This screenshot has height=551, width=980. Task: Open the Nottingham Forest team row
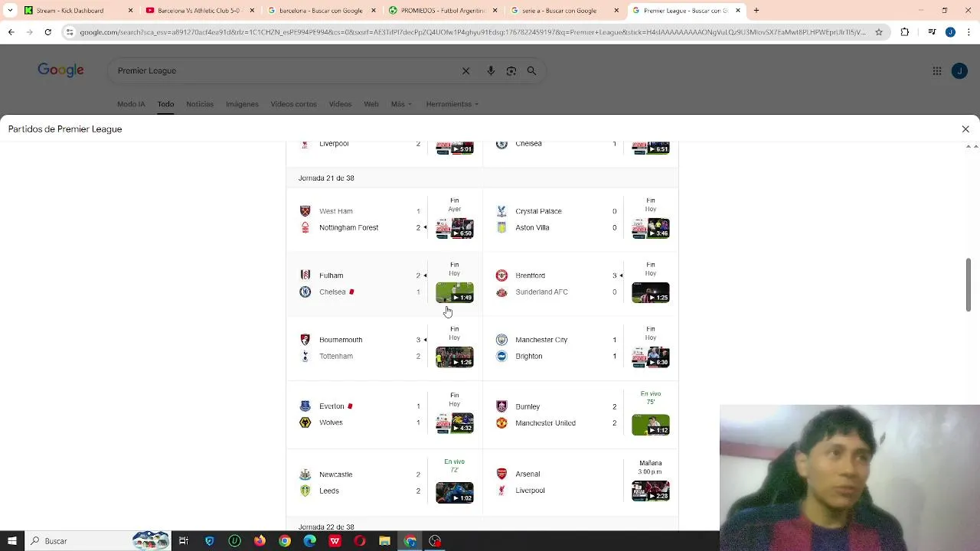pyautogui.click(x=360, y=228)
